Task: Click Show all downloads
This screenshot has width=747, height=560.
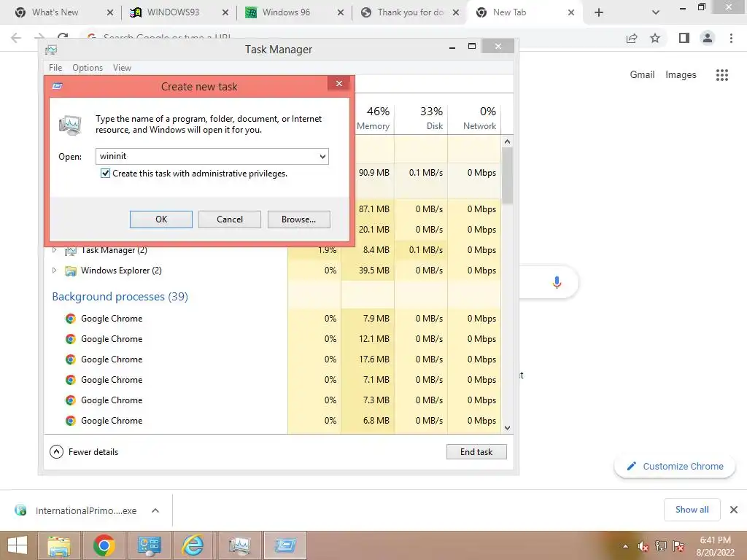Action: coord(692,510)
